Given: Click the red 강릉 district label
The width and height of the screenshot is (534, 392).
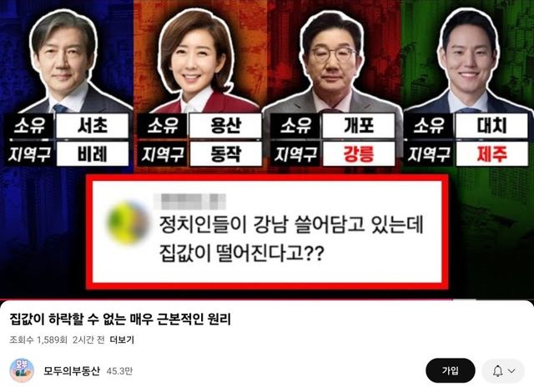Looking at the screenshot, I should pyautogui.click(x=359, y=153).
